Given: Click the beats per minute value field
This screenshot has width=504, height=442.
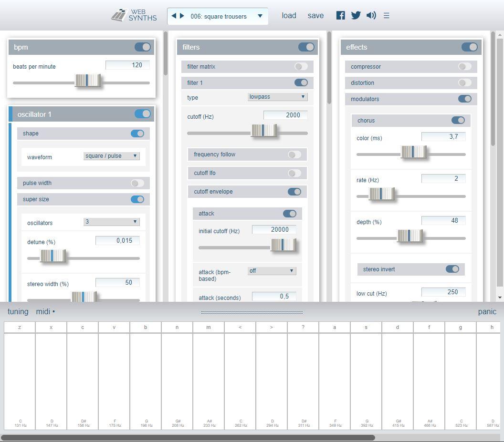Looking at the screenshot, I should pos(127,65).
